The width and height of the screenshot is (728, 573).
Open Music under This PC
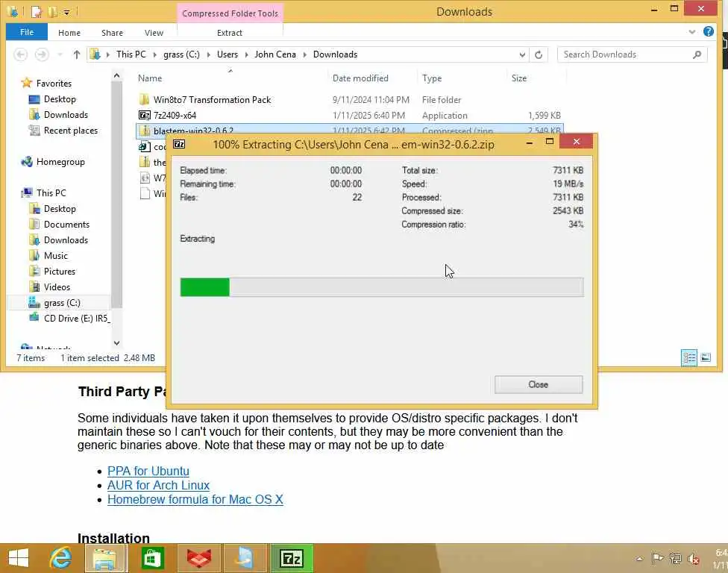56,256
